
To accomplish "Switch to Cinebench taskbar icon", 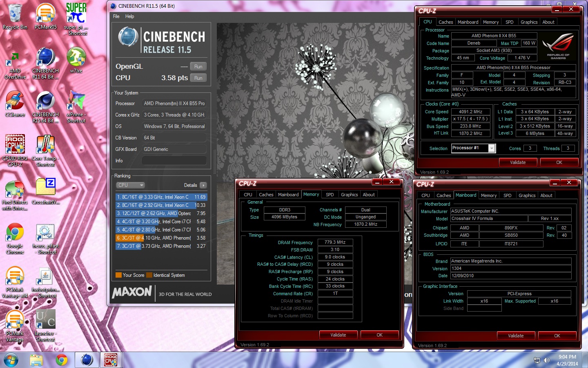I will 87,360.
